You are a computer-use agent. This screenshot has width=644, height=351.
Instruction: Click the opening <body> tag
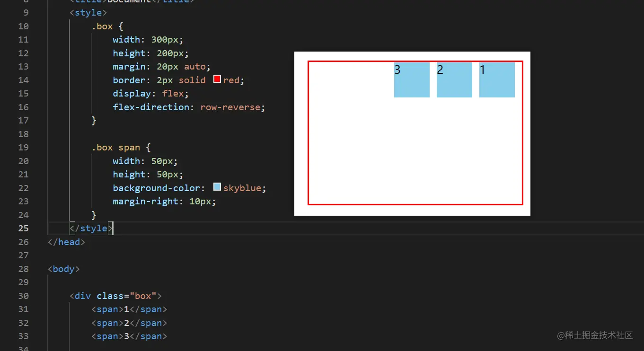coord(64,269)
